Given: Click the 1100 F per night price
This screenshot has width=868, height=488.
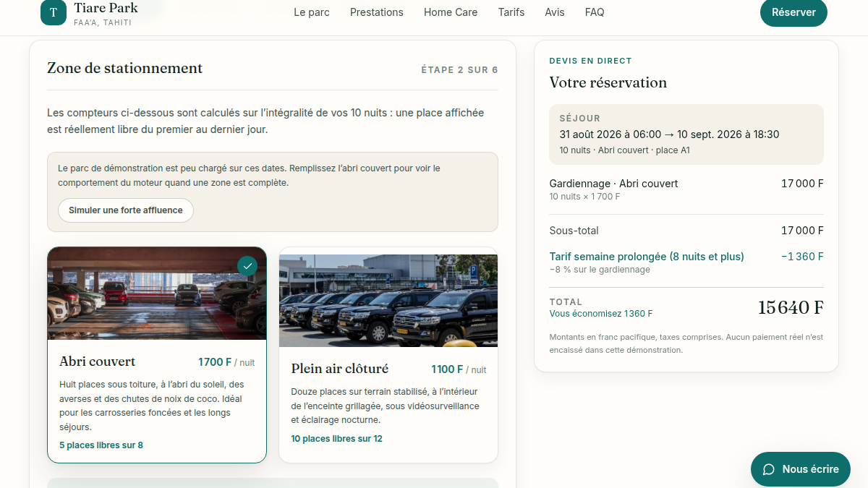Looking at the screenshot, I should click(459, 369).
